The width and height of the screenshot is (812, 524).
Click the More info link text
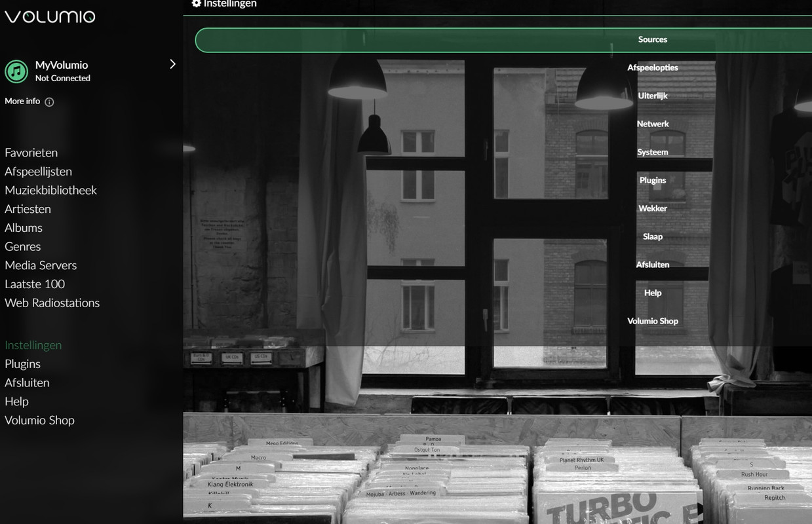(x=22, y=102)
